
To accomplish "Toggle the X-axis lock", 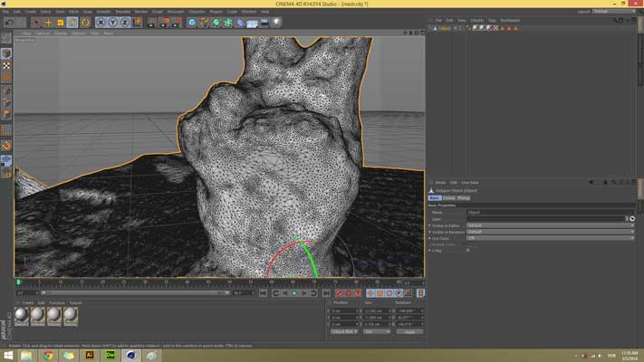I will click(101, 22).
